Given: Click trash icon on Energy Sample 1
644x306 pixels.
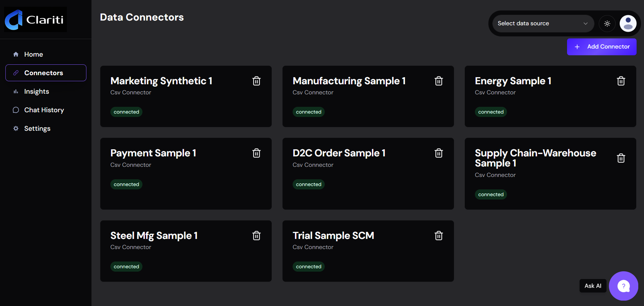Looking at the screenshot, I should point(621,81).
